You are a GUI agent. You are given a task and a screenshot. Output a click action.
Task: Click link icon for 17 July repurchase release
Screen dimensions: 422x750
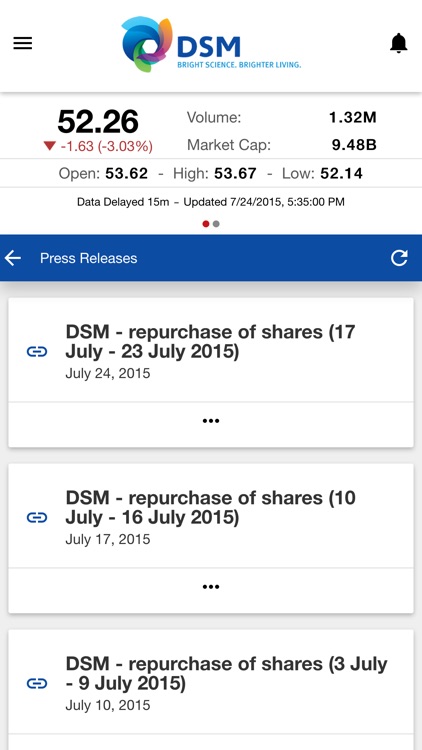coord(37,352)
